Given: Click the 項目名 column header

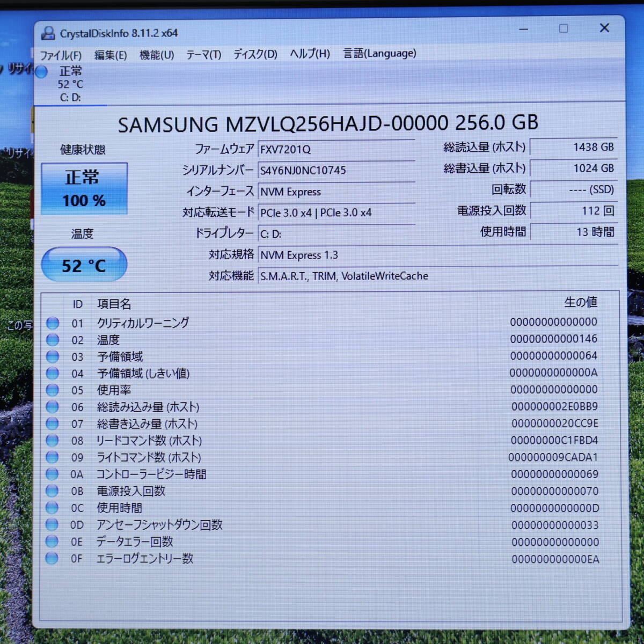Looking at the screenshot, I should click(x=114, y=304).
